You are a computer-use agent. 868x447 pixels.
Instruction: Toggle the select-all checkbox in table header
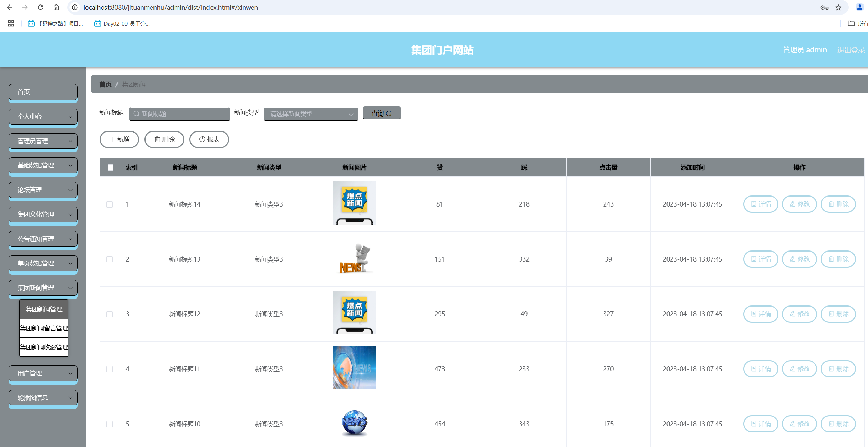point(110,167)
